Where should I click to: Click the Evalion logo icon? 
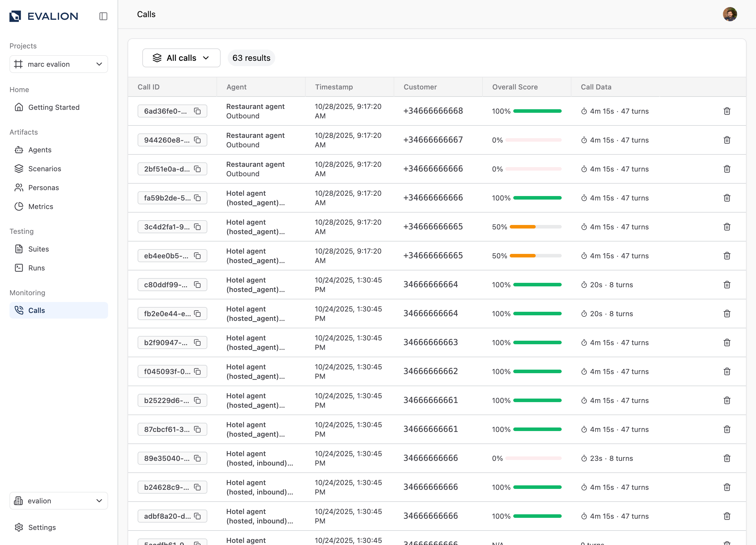tap(15, 16)
